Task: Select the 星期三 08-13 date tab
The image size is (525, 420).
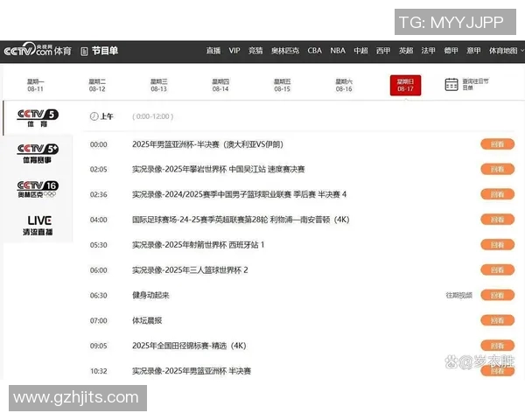Action: tap(158, 85)
